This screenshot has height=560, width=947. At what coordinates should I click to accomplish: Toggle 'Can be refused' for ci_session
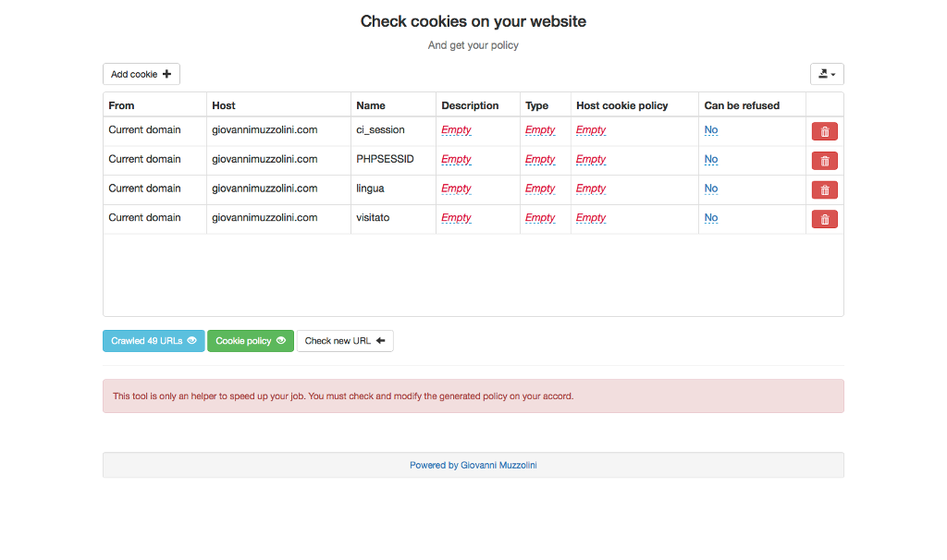coord(710,130)
